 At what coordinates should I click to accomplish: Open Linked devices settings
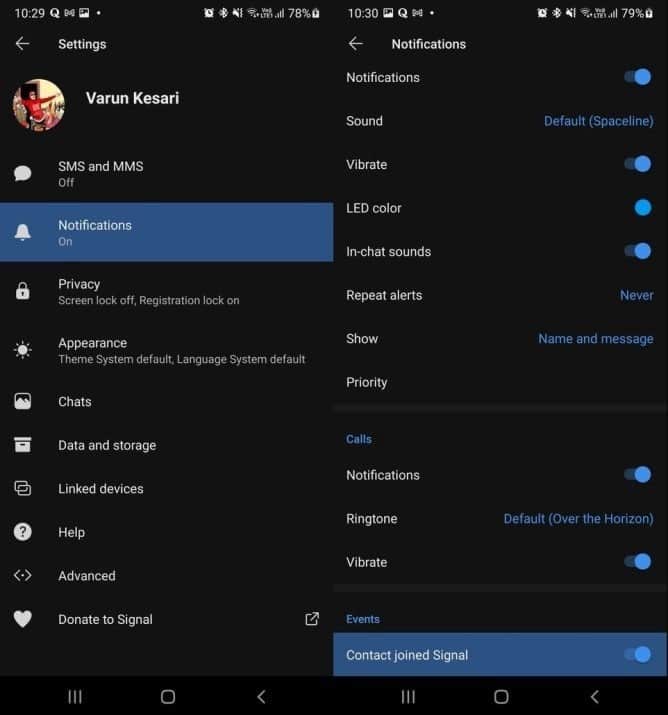click(x=166, y=488)
